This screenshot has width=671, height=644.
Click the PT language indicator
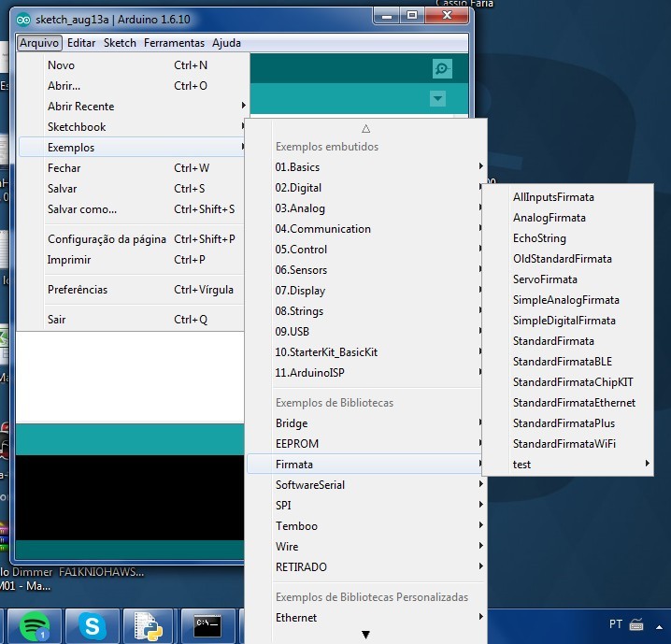pyautogui.click(x=615, y=623)
